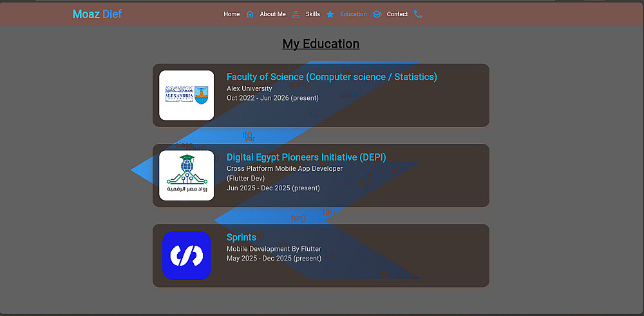Click the My Education heading
The width and height of the screenshot is (644, 316).
[321, 44]
